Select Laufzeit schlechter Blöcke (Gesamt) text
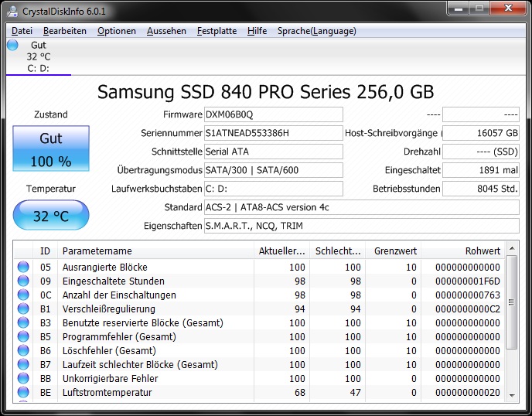 140,364
